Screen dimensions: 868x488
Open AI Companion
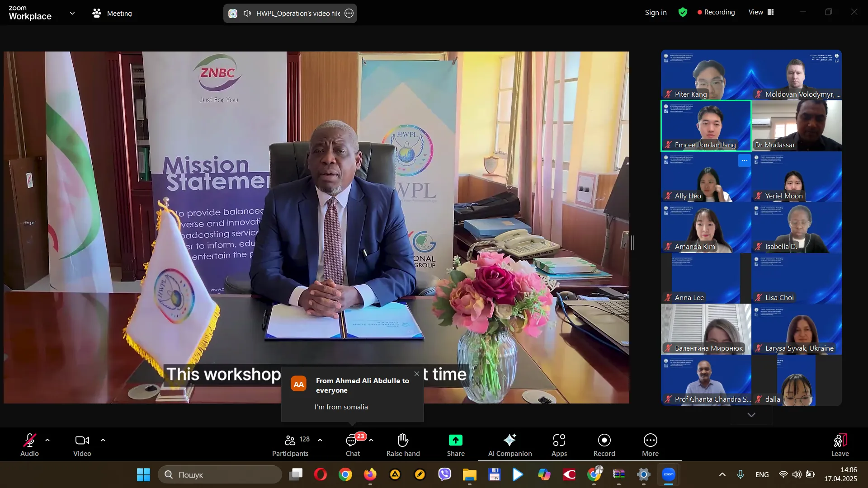click(510, 445)
